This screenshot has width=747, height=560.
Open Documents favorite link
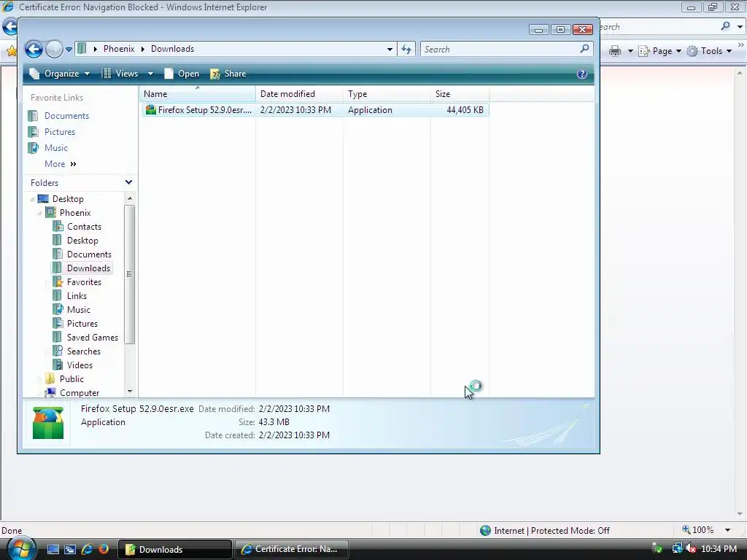pyautogui.click(x=66, y=116)
